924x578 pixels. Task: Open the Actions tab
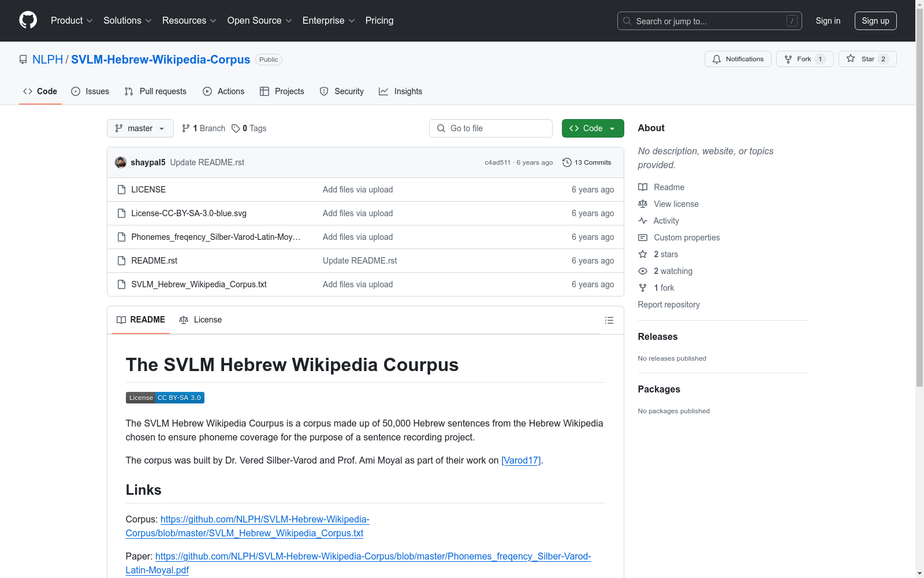tap(223, 91)
